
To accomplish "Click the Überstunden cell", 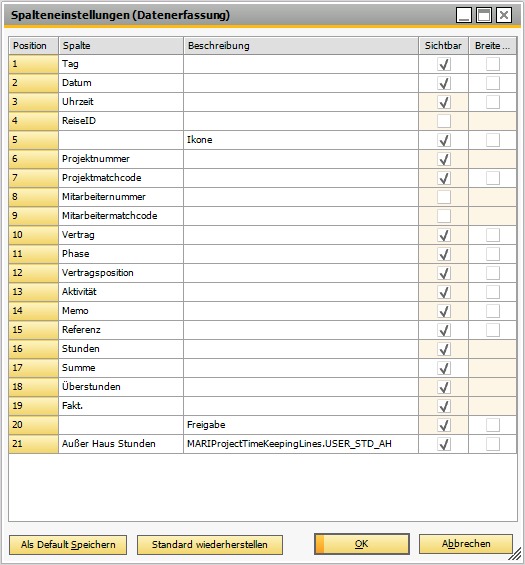I will coord(121,387).
